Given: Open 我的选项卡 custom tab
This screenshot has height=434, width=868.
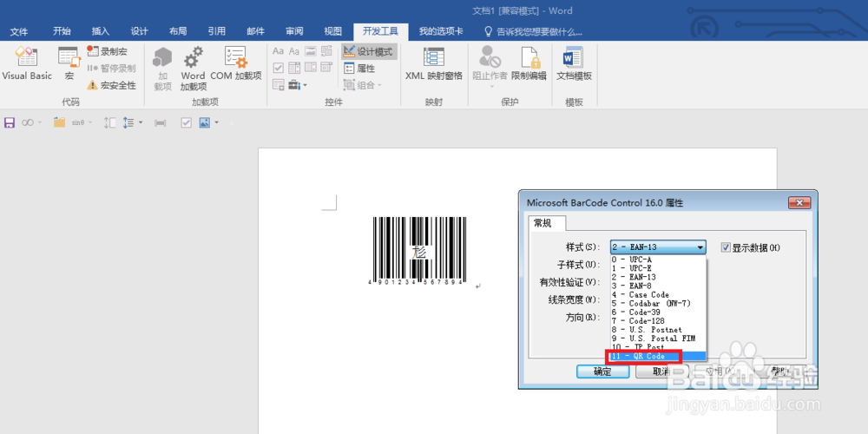Looking at the screenshot, I should (x=441, y=31).
